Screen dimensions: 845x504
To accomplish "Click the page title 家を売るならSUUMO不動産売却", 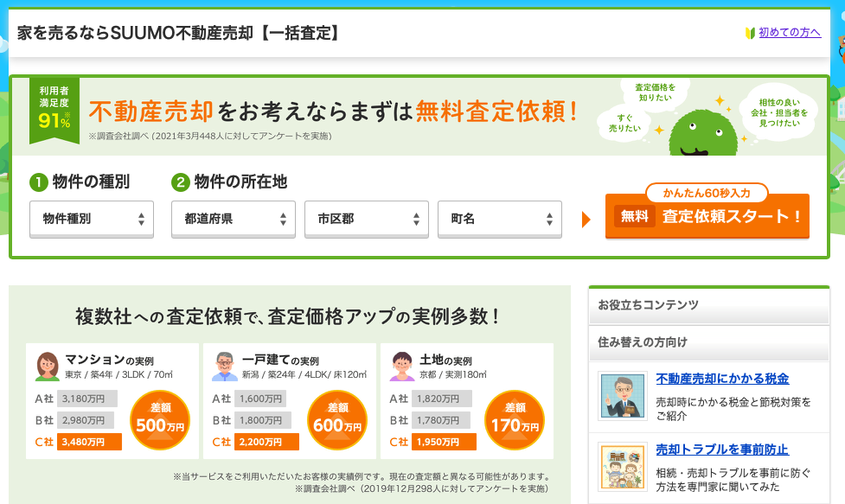I will pyautogui.click(x=179, y=33).
